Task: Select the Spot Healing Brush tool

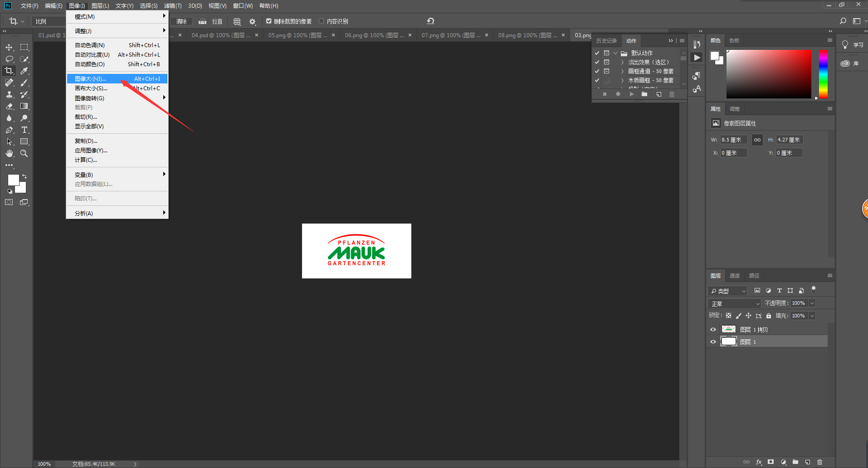Action: point(9,83)
